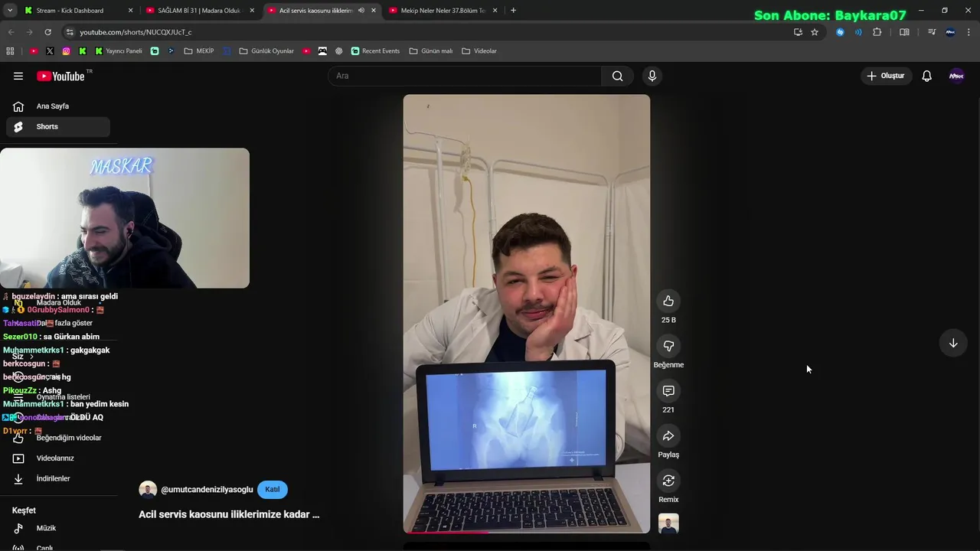
Task: Share the Short using the Paylaş arrow
Action: click(x=668, y=435)
